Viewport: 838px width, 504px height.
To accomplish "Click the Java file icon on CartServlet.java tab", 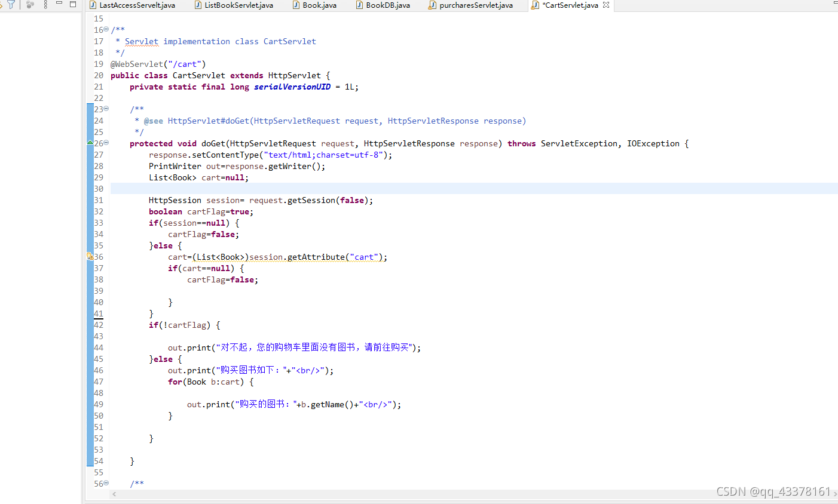I will (x=535, y=5).
